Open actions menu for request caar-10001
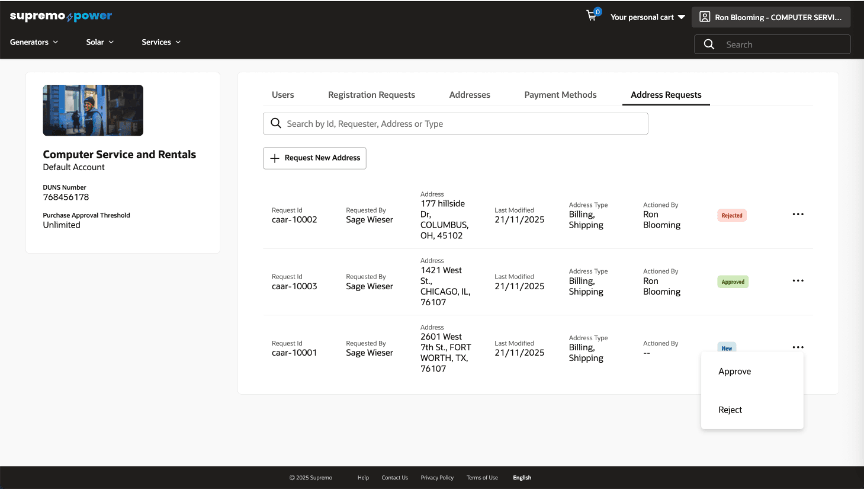Screen dimensions: 864x490 (798, 347)
